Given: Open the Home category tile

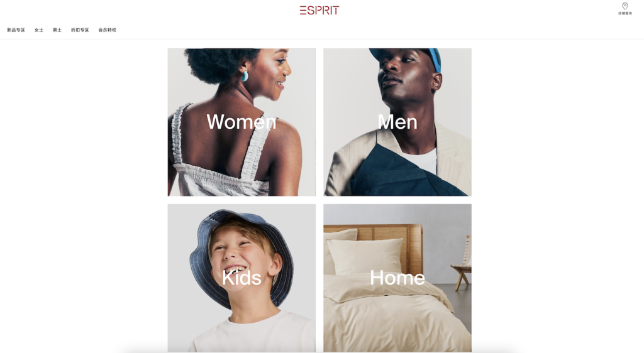Looking at the screenshot, I should [397, 278].
